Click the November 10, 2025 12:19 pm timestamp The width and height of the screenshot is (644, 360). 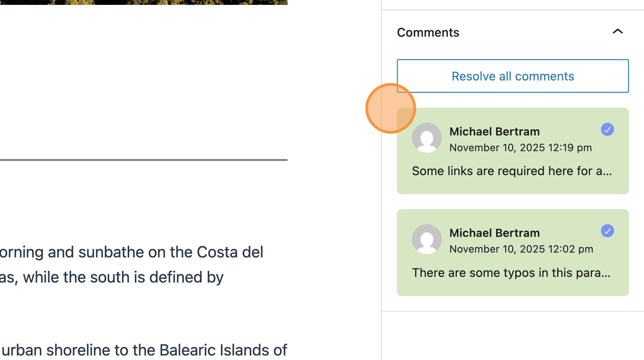click(520, 148)
